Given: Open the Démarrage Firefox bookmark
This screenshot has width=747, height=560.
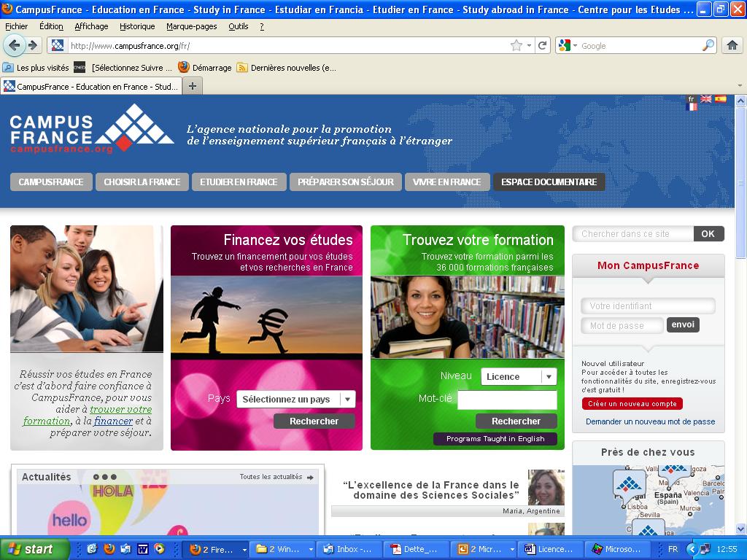Looking at the screenshot, I should (x=205, y=68).
